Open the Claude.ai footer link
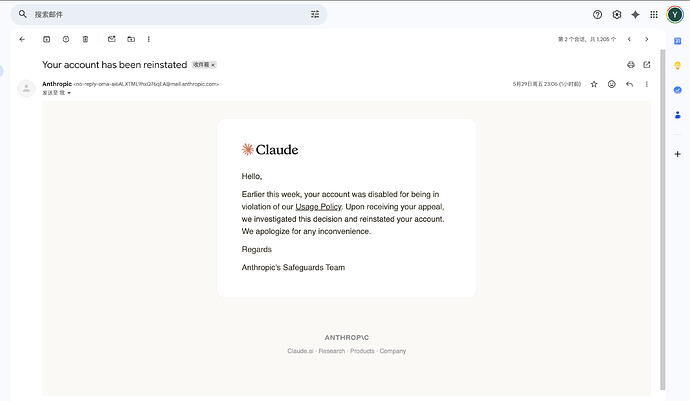The image size is (690, 401). [300, 351]
